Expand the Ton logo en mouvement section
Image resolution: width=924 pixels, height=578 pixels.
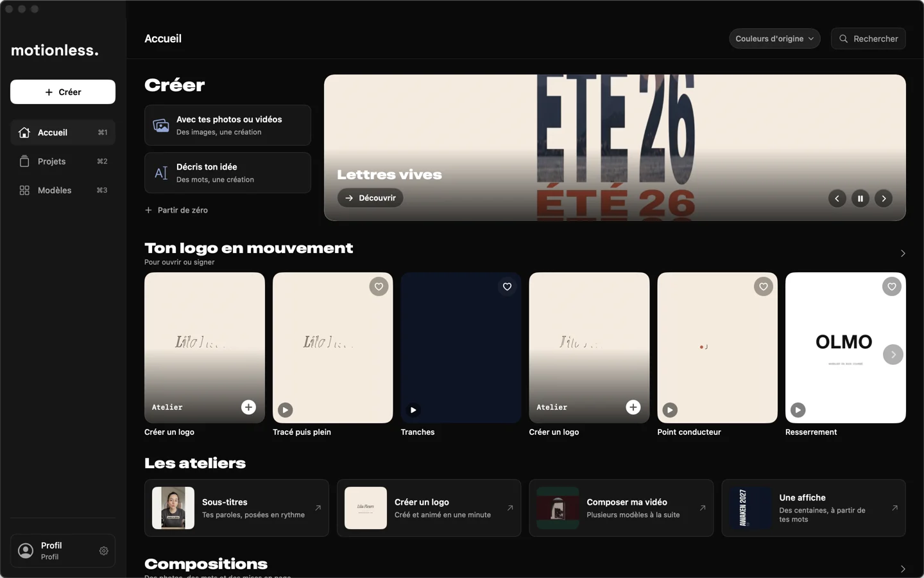pos(903,254)
